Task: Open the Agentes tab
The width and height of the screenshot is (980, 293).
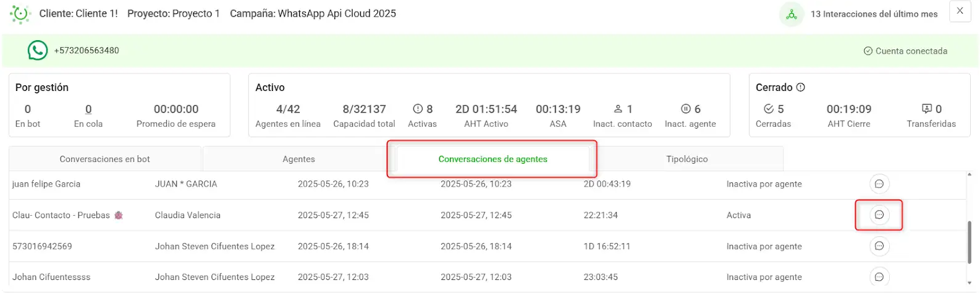Action: click(298, 159)
